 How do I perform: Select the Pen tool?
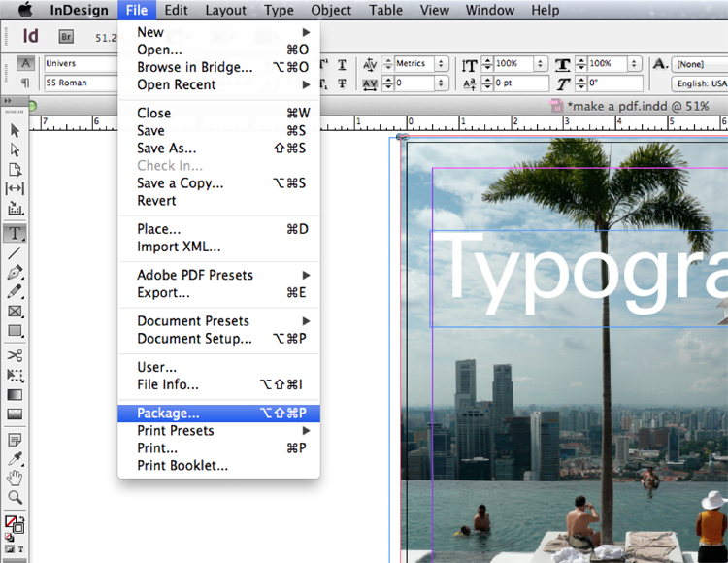pos(15,272)
